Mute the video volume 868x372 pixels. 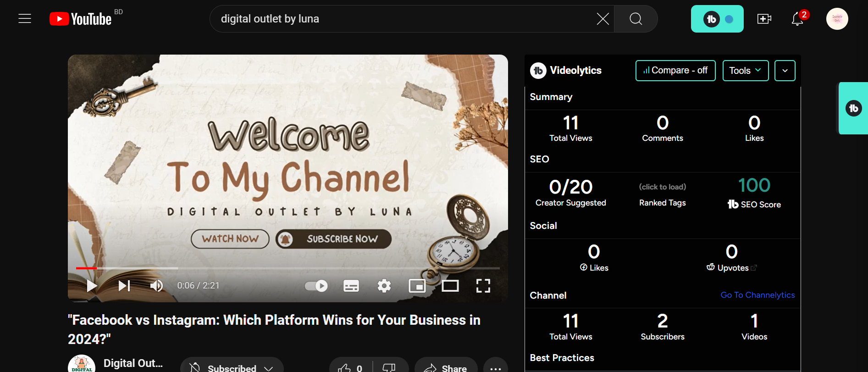pos(157,286)
